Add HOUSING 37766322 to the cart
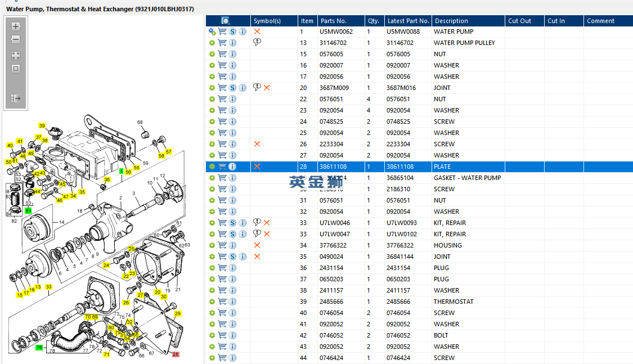Viewport: 633px width, 364px height. pyautogui.click(x=222, y=245)
